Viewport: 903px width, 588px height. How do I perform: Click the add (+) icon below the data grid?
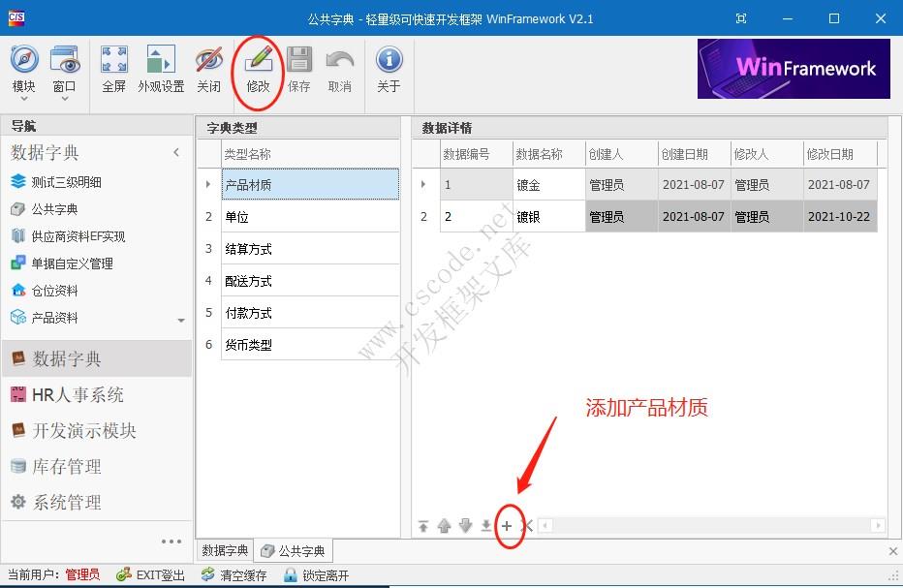click(x=507, y=525)
